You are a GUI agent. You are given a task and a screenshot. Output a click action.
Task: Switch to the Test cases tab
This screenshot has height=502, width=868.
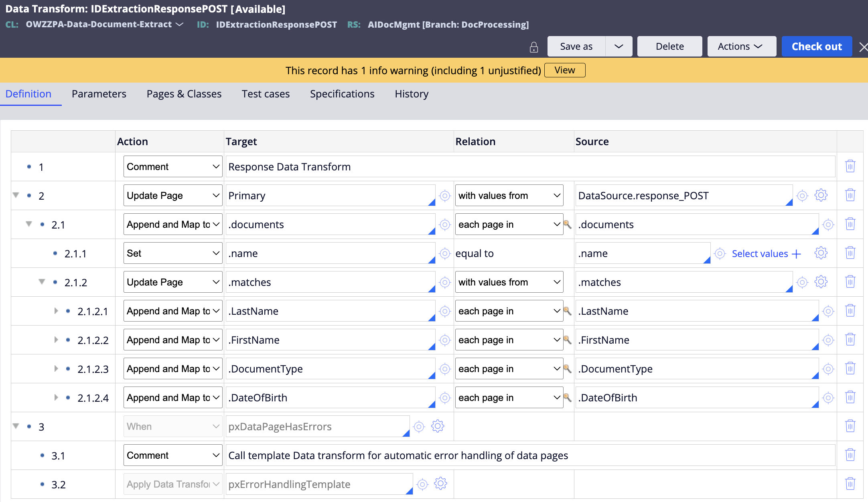[x=266, y=94]
